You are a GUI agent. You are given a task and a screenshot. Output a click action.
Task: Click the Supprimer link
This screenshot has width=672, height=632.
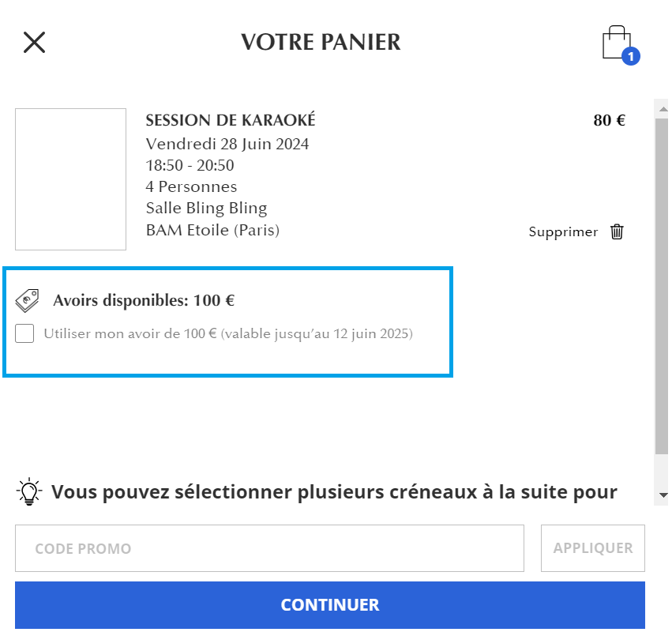pyautogui.click(x=563, y=232)
